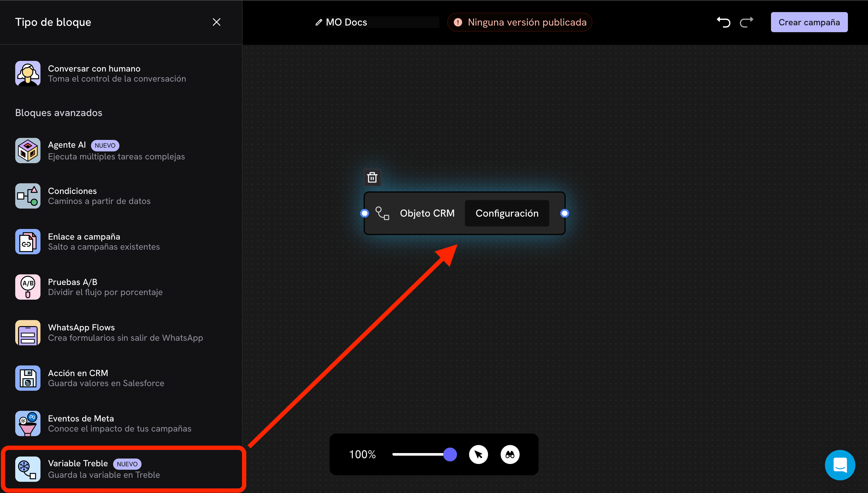Click the Conversar con humano block icon

(x=28, y=74)
